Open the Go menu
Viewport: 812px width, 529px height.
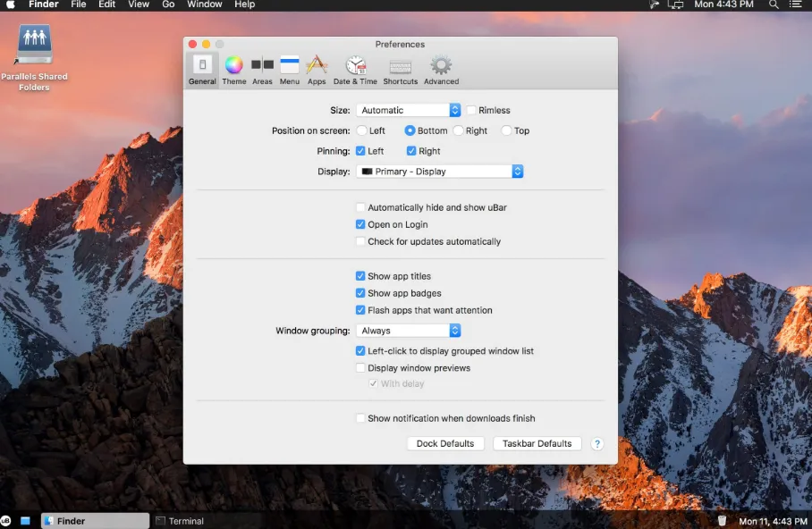[x=168, y=4]
